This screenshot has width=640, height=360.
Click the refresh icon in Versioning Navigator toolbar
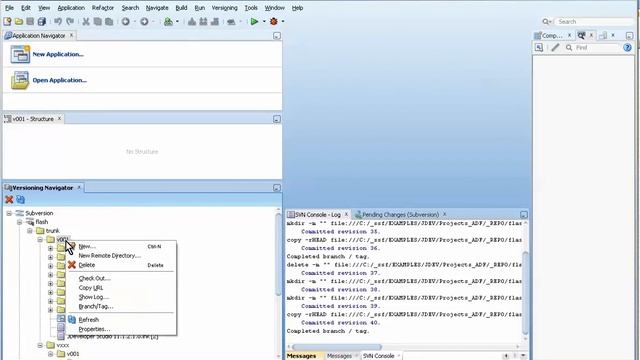(x=20, y=200)
